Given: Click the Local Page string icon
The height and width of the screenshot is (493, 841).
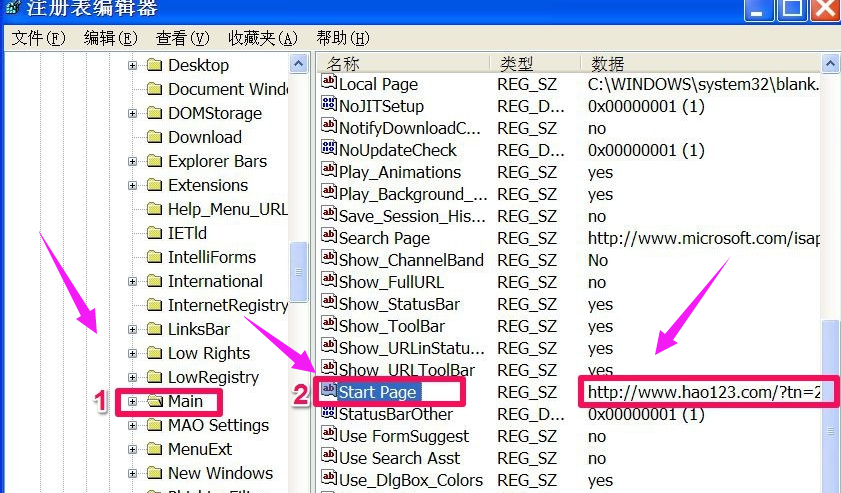Looking at the screenshot, I should (329, 84).
